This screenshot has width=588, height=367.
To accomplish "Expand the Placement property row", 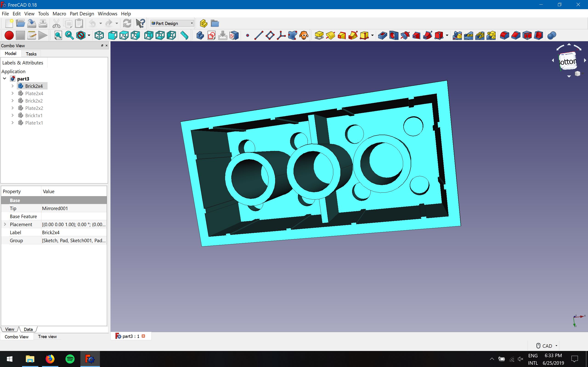I will click(5, 224).
